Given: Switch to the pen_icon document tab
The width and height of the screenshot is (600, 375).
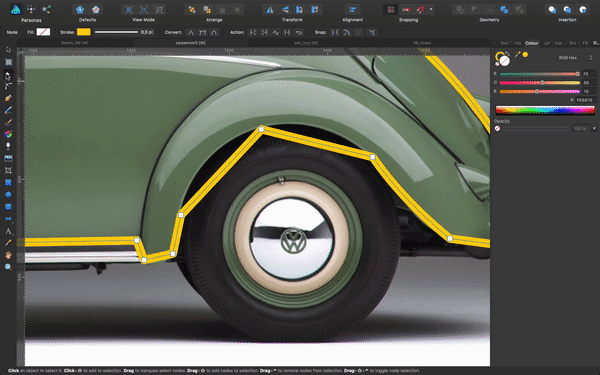Looking at the screenshot, I should pyautogui.click(x=306, y=43).
